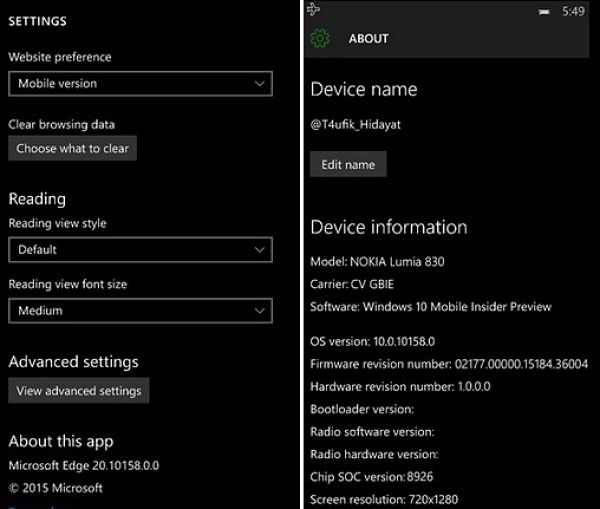The image size is (600, 509).
Task: Click the OS version: 10.0.10158.0 line
Action: (373, 341)
